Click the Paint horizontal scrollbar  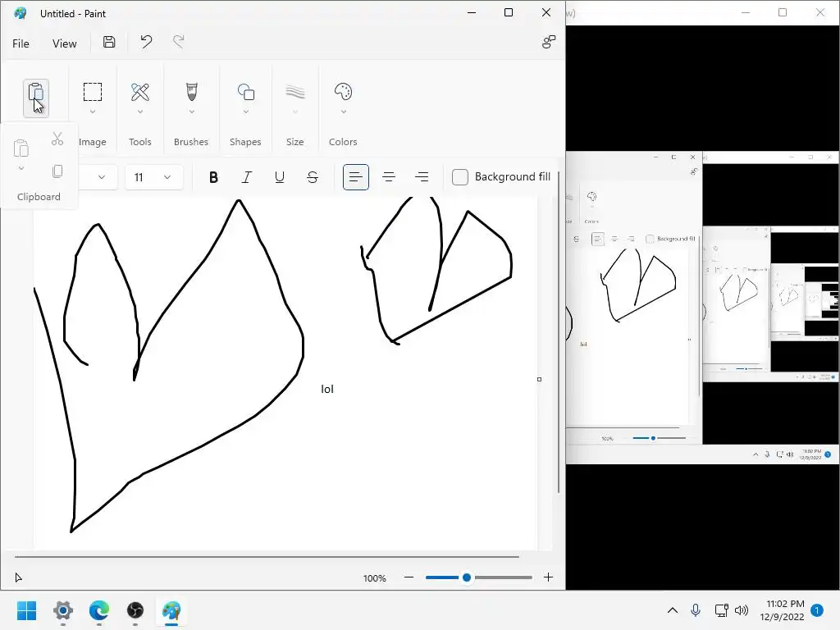267,557
